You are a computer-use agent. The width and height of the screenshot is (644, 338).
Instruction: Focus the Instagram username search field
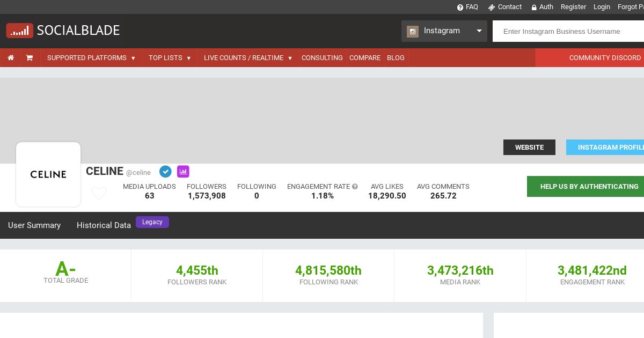[x=568, y=31]
